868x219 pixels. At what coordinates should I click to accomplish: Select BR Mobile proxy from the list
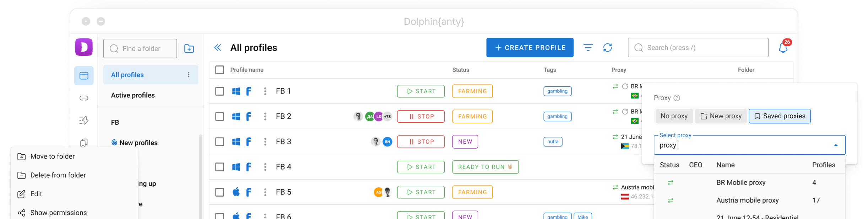[x=749, y=183]
